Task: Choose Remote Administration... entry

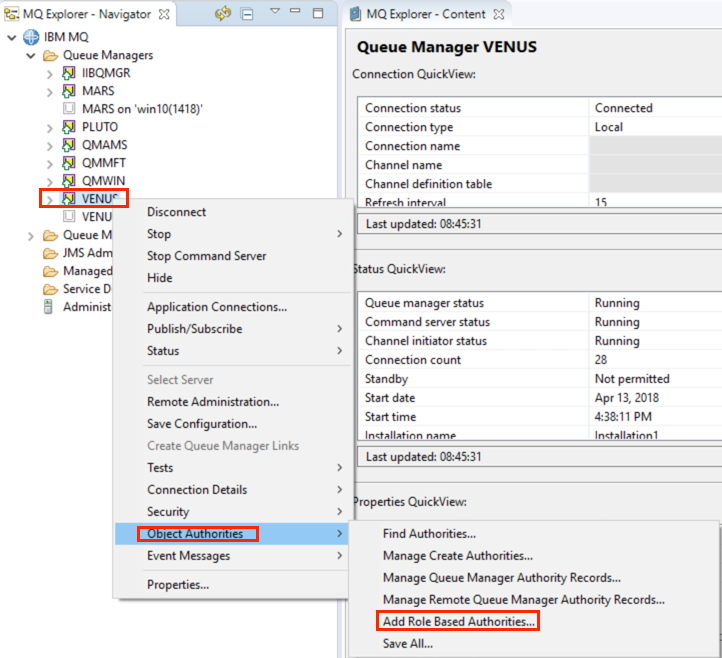Action: [x=213, y=402]
